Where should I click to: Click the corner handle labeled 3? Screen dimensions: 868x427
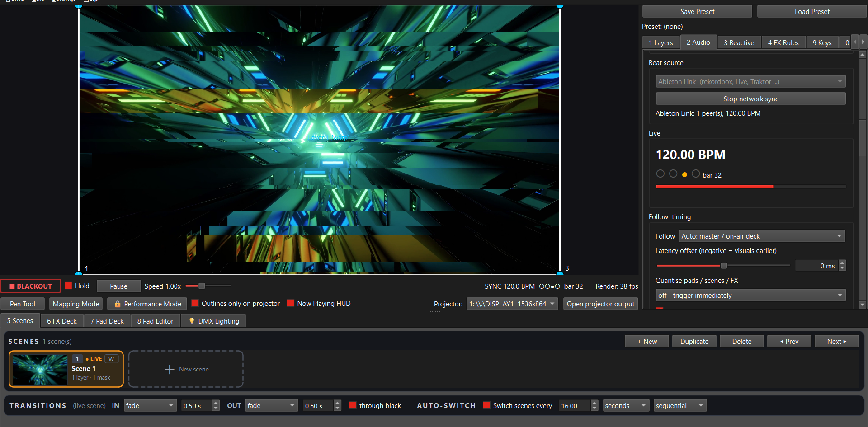tap(560, 274)
